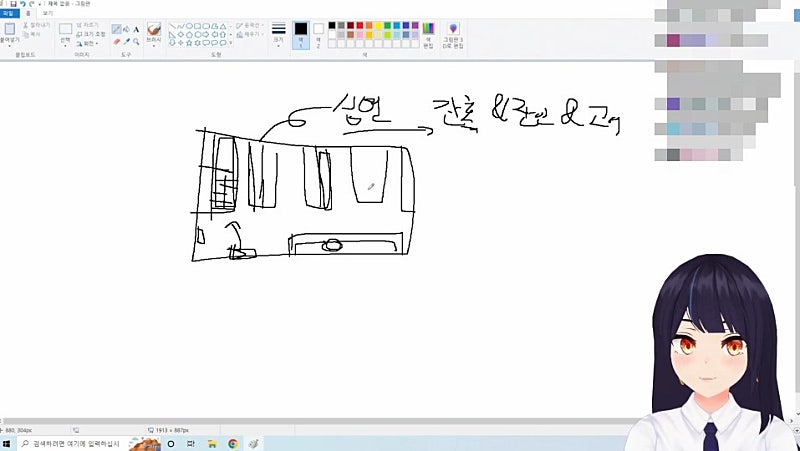Screen dimensions: 800x451
Task: Click the Edit colors (색 편집) button
Action: click(428, 33)
